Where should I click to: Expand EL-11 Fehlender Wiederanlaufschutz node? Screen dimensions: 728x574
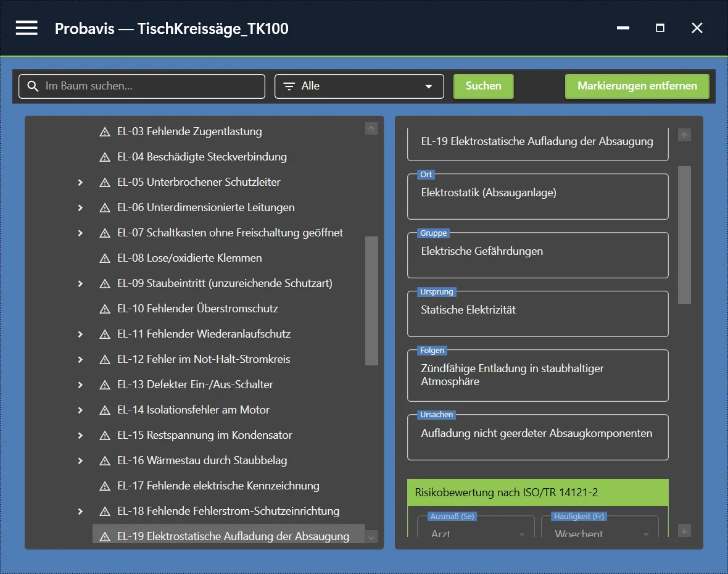tap(80, 335)
